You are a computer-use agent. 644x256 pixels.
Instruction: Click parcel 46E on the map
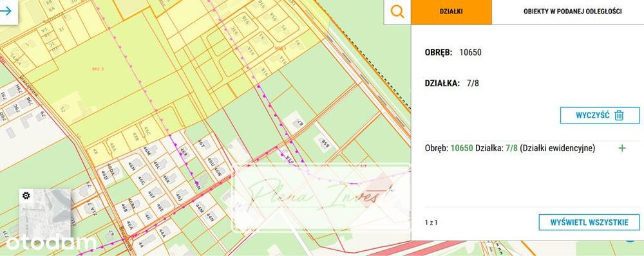(x=159, y=208)
